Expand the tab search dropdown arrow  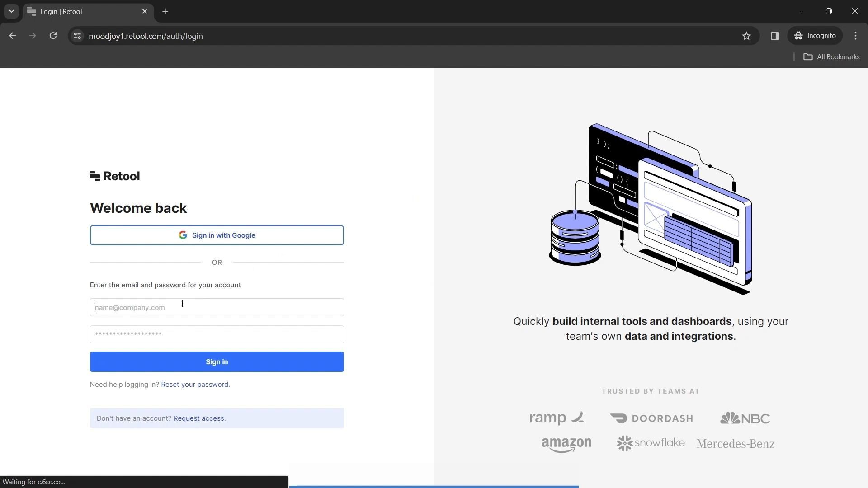click(x=11, y=11)
